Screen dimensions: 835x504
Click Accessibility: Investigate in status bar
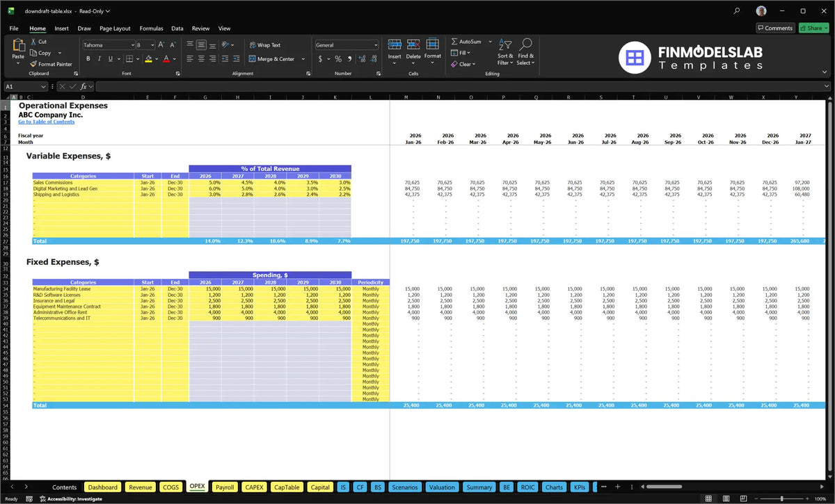(x=71, y=498)
